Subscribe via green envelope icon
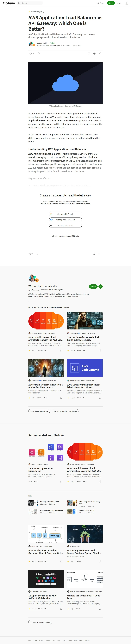Viewport: 131px width, 644px height. [100, 287]
